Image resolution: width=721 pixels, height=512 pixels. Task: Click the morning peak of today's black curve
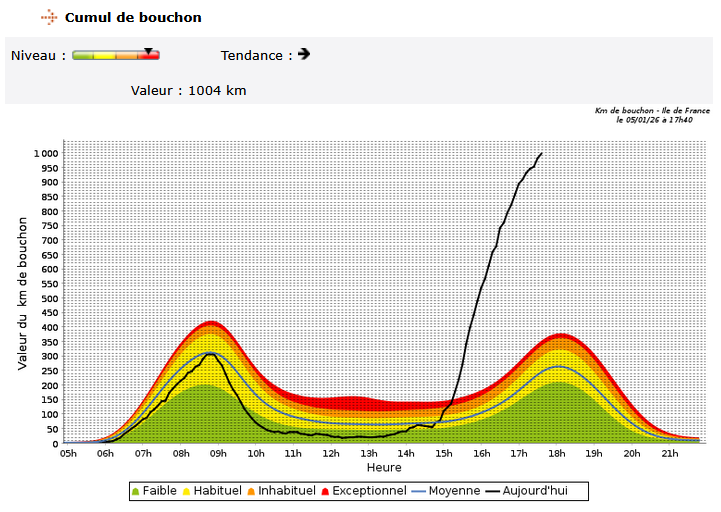click(x=211, y=354)
